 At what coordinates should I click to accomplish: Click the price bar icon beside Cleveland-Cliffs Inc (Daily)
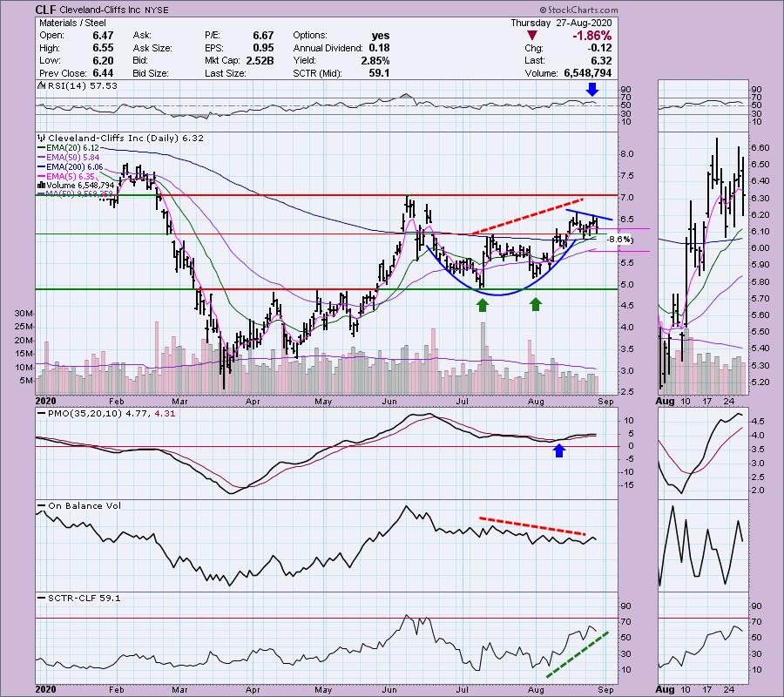pos(42,138)
